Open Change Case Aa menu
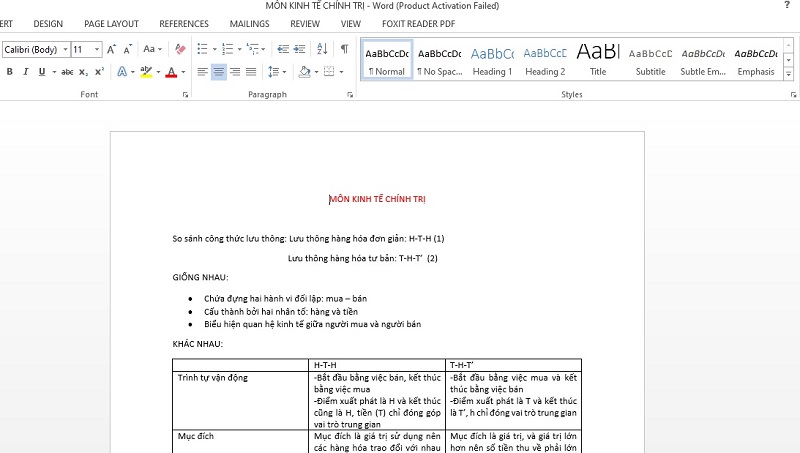 (152, 49)
